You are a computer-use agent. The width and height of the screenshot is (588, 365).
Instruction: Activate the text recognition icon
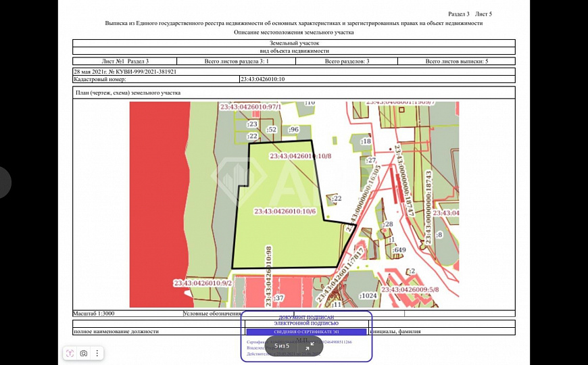coord(71,353)
